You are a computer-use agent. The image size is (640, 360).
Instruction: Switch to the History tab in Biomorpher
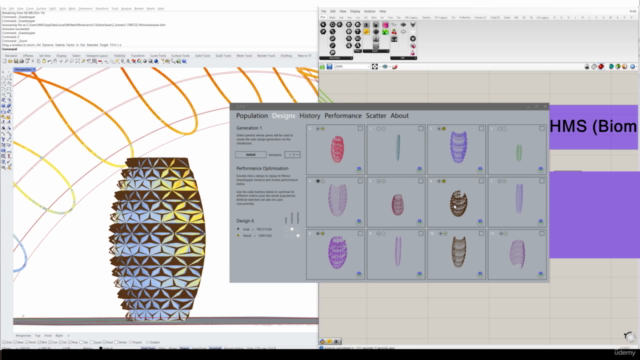pos(310,116)
